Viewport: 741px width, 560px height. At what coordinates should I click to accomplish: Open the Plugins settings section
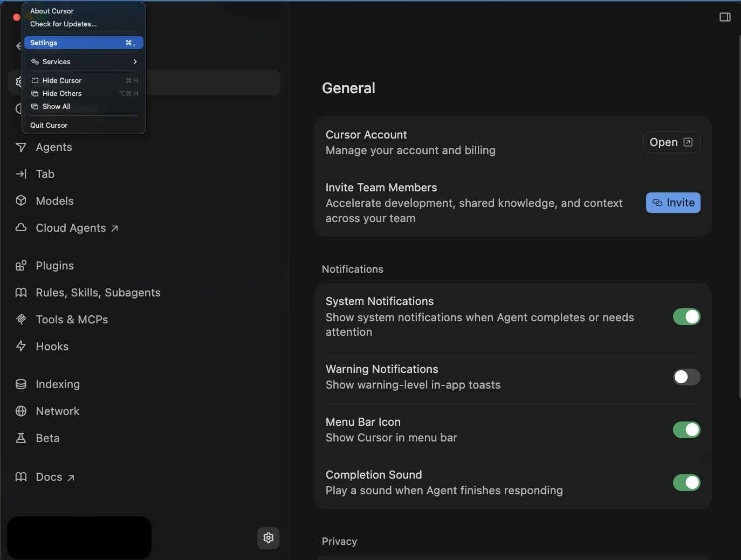click(144, 266)
